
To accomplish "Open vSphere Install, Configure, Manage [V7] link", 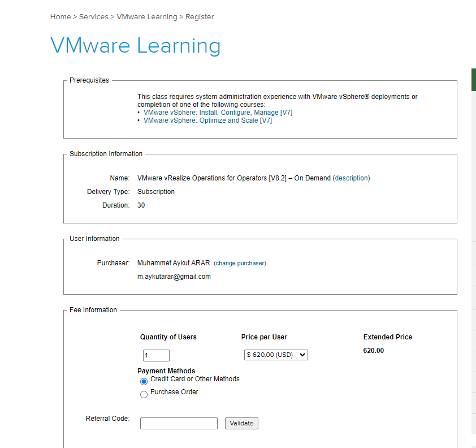I will click(218, 113).
